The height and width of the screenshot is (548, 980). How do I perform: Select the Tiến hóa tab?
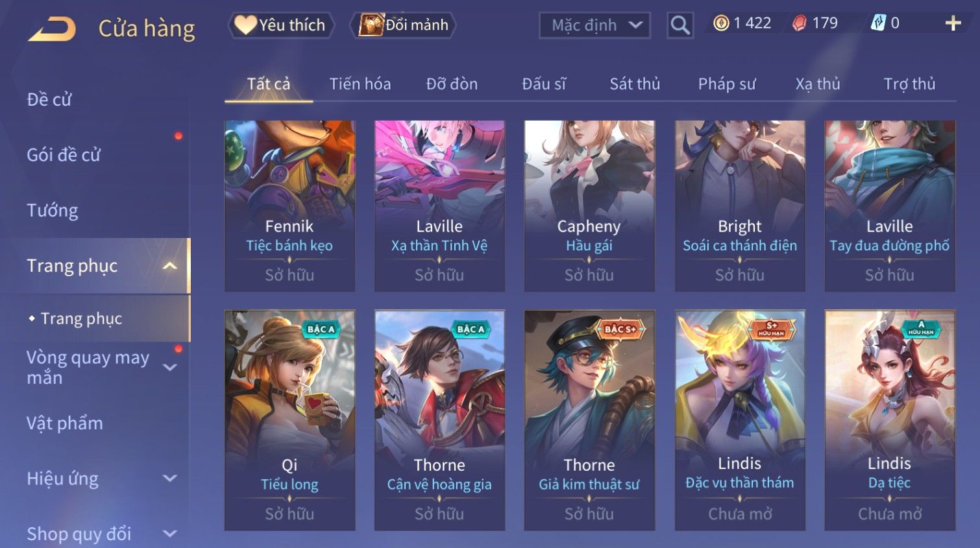[x=360, y=84]
